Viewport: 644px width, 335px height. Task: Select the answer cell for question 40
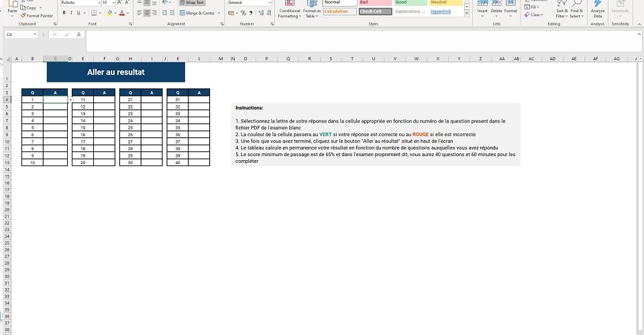[x=199, y=162]
